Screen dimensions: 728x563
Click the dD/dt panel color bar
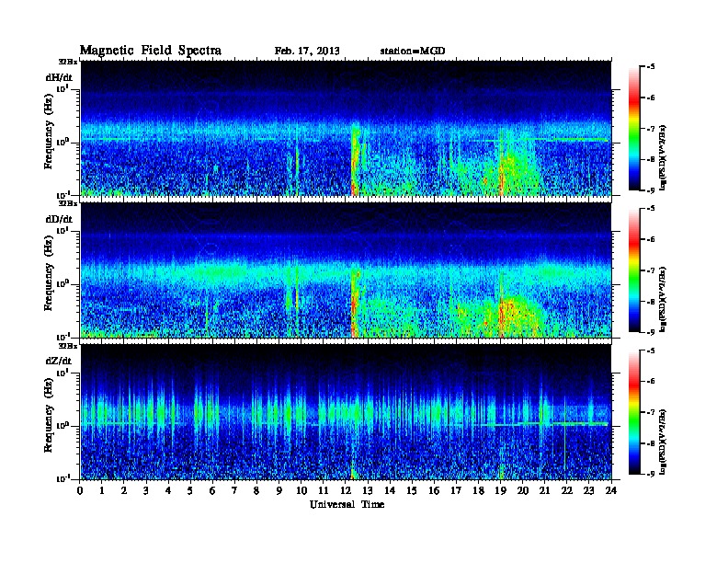pos(634,270)
